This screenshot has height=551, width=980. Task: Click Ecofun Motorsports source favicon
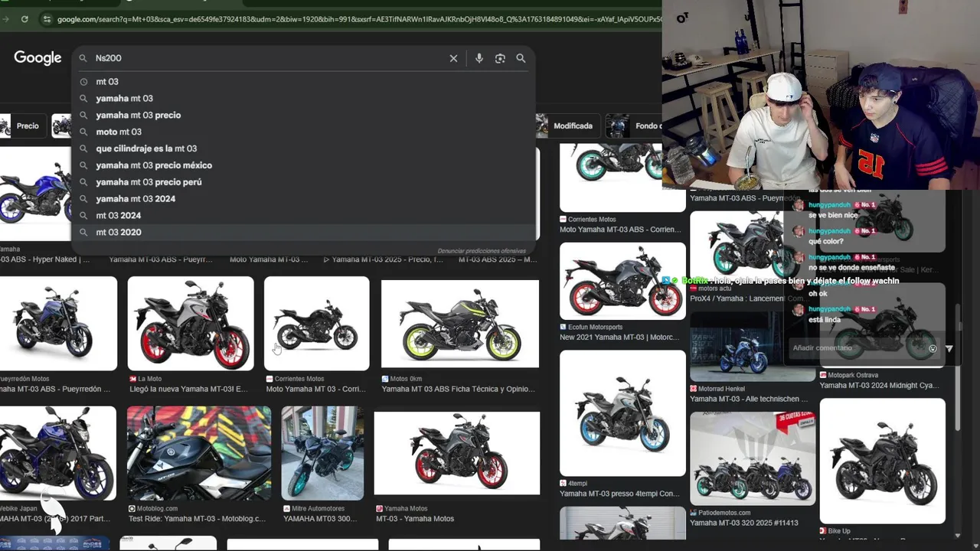(563, 328)
